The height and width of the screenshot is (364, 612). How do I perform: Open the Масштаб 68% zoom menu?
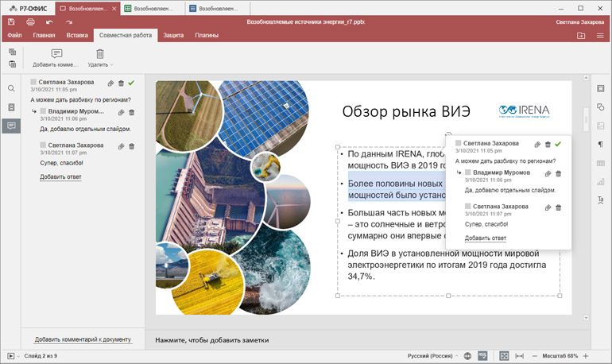[x=560, y=356]
